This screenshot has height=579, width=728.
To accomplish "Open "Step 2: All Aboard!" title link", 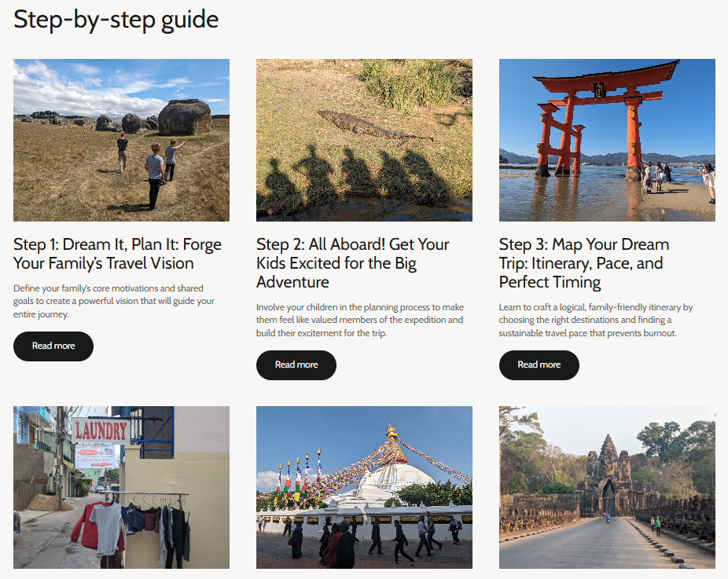I will [x=352, y=263].
